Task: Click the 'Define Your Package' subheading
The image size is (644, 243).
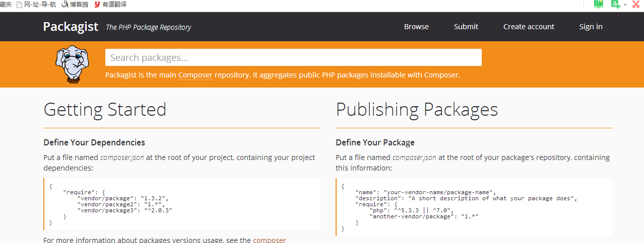Action: click(x=375, y=142)
